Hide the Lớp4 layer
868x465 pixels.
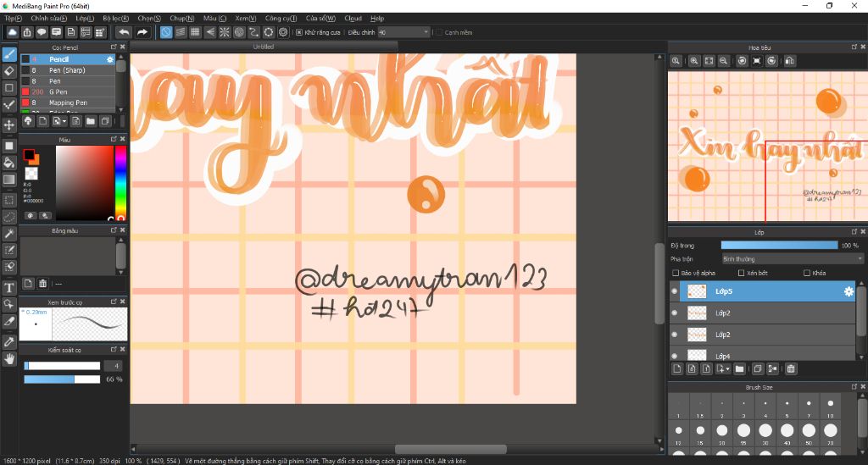point(674,356)
